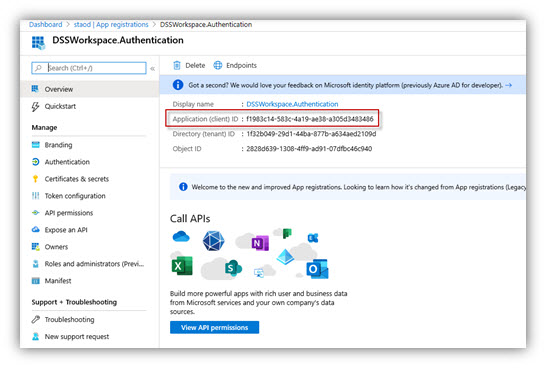Click the Certificates & secrets key icon

pos(35,179)
